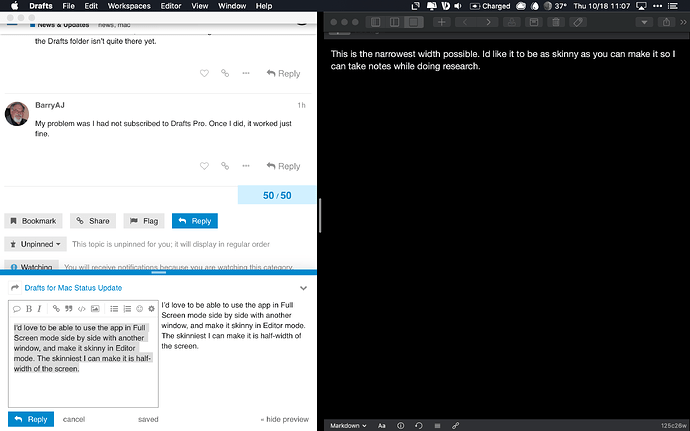The height and width of the screenshot is (431, 690).
Task: Apply italic formatting in the reply composer
Action: [40, 309]
